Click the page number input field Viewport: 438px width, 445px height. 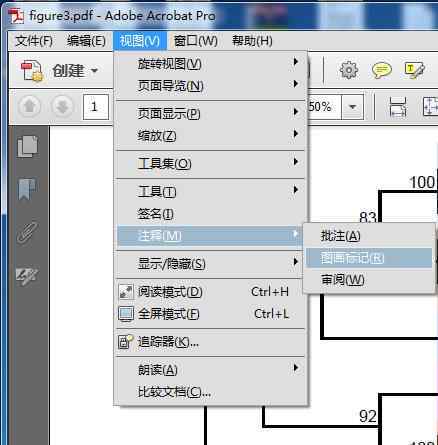[96, 107]
